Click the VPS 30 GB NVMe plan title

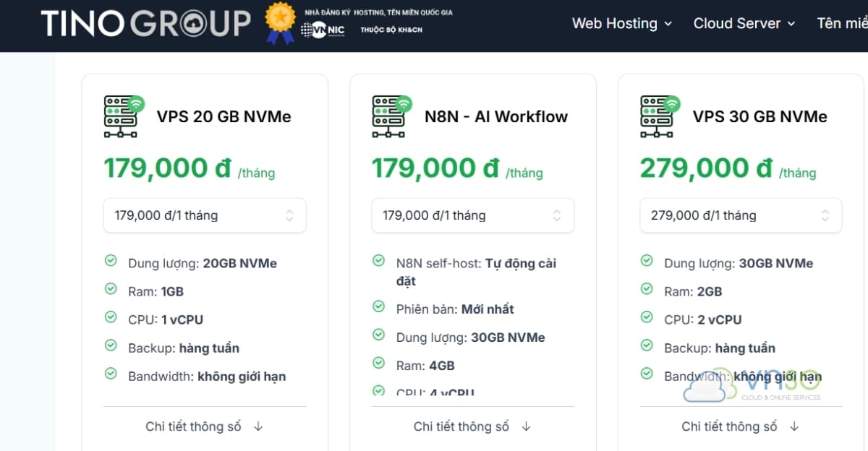click(x=760, y=117)
